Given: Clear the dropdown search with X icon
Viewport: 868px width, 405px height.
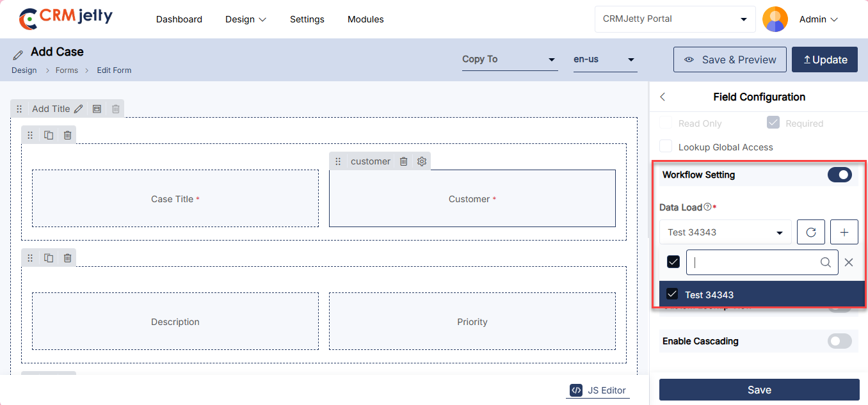Looking at the screenshot, I should (849, 262).
